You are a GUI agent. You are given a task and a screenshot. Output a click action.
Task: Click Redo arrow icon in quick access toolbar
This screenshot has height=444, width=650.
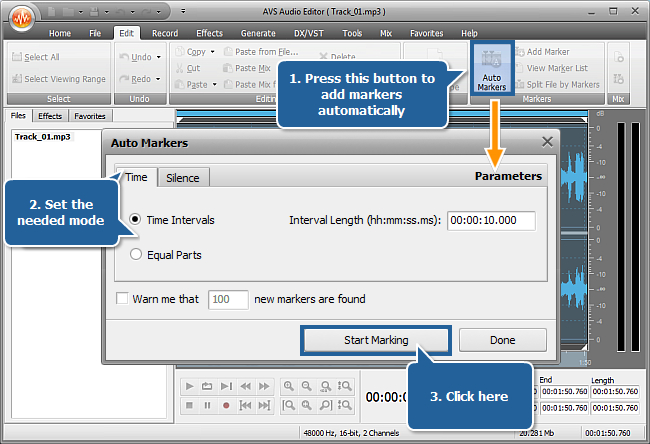(146, 12)
